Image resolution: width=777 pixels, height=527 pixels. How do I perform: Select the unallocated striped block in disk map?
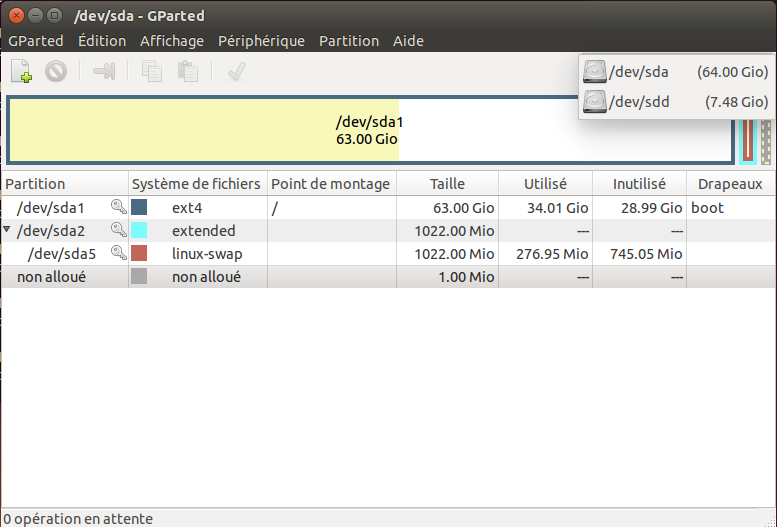[x=766, y=142]
